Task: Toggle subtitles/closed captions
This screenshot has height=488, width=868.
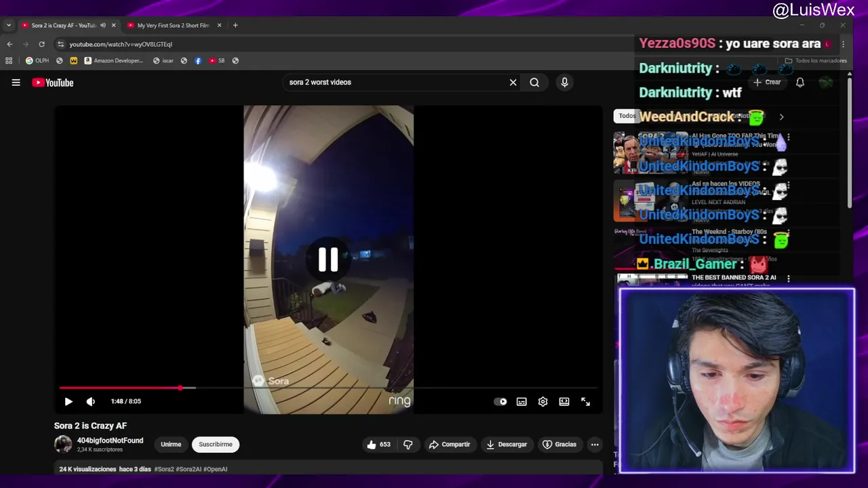Action: pos(521,401)
